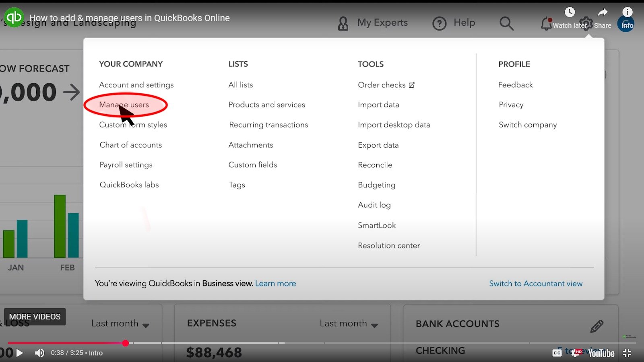Open Account and settings
Image resolution: width=644 pixels, height=362 pixels.
pos(136,85)
